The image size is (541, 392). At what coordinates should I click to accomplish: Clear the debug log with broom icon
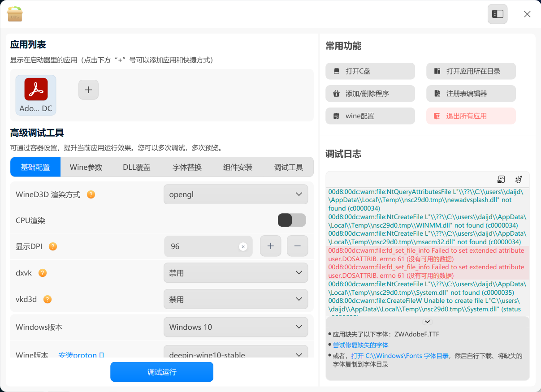(519, 180)
